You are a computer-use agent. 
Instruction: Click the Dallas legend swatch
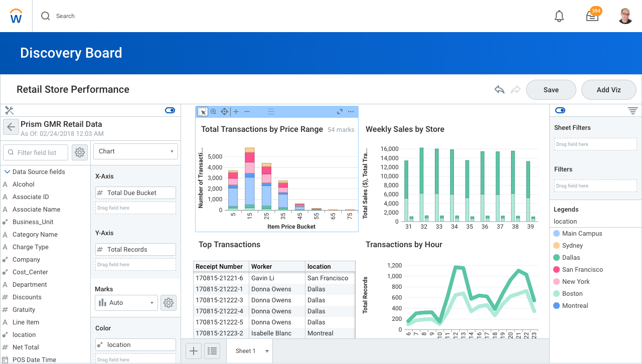(556, 258)
